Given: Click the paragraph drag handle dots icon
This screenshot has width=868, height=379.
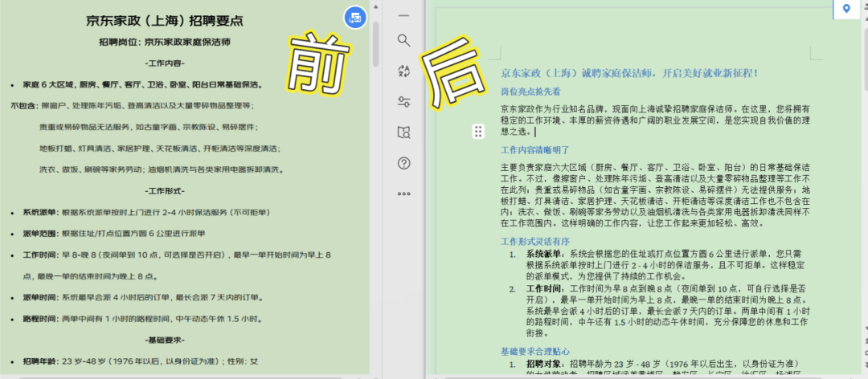Looking at the screenshot, I should (478, 132).
